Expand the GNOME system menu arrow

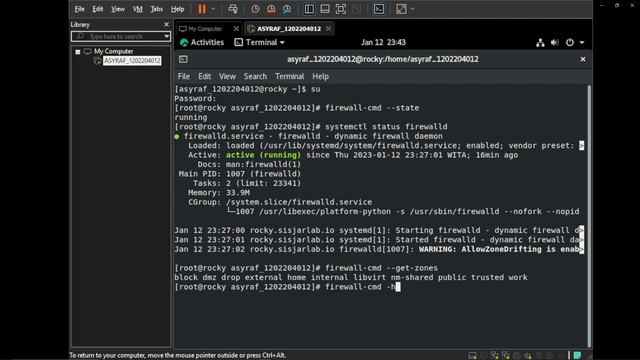click(x=582, y=42)
